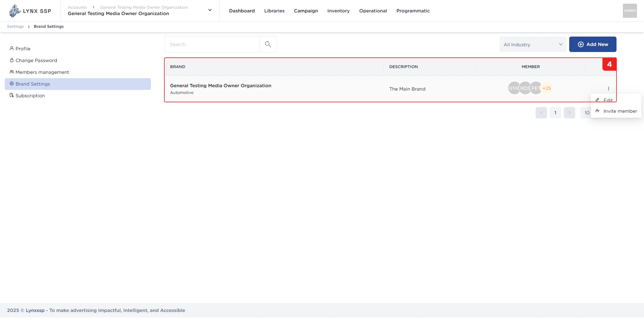Click the GTMOO user avatar
Viewport: 644px width, 318px height.
click(x=630, y=11)
